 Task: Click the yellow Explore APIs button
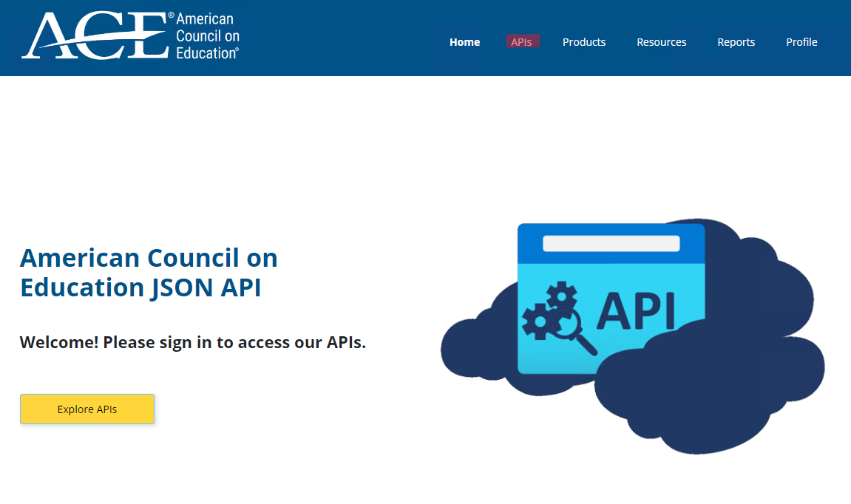87,409
